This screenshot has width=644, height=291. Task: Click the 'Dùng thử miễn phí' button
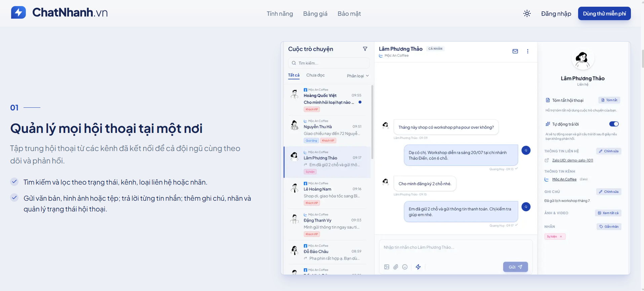click(604, 13)
